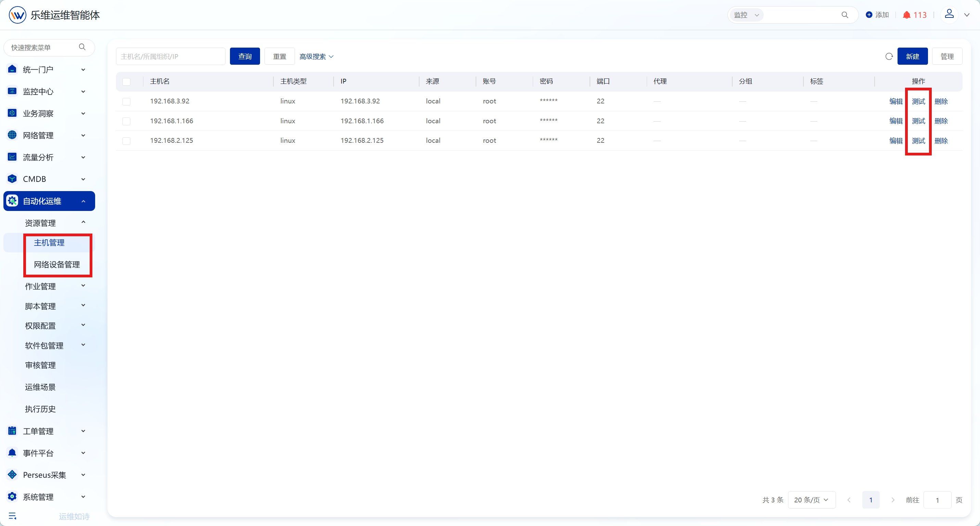The height and width of the screenshot is (526, 980).
Task: Click the quick menu search magnifier icon
Action: (x=82, y=47)
